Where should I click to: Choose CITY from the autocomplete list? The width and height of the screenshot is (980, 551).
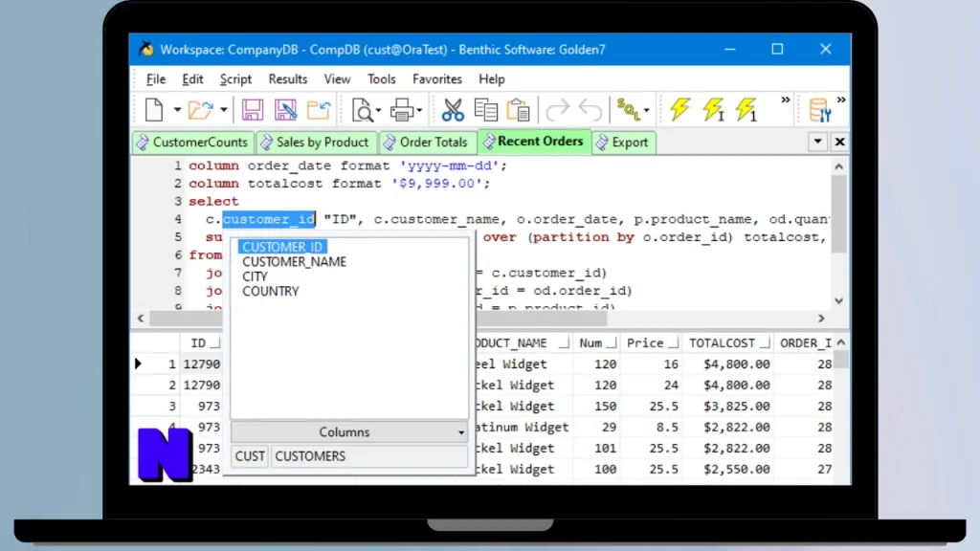tap(255, 276)
